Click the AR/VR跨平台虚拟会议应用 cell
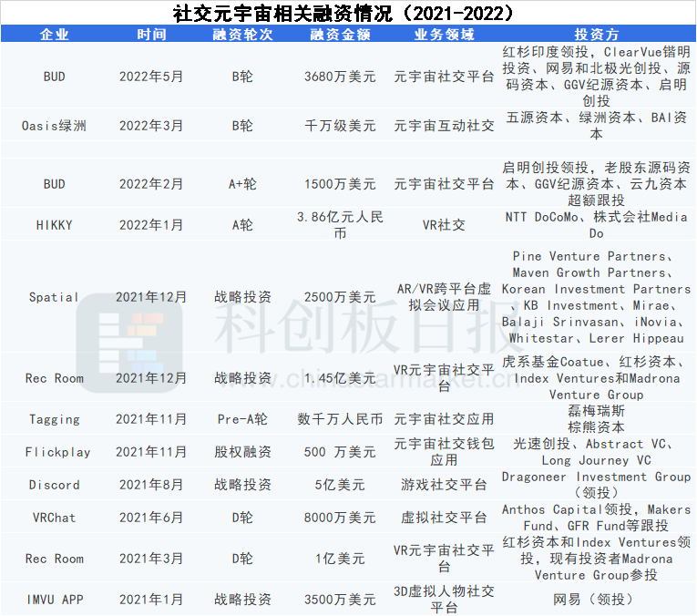Viewport: 697px width, 616px height. (x=444, y=297)
